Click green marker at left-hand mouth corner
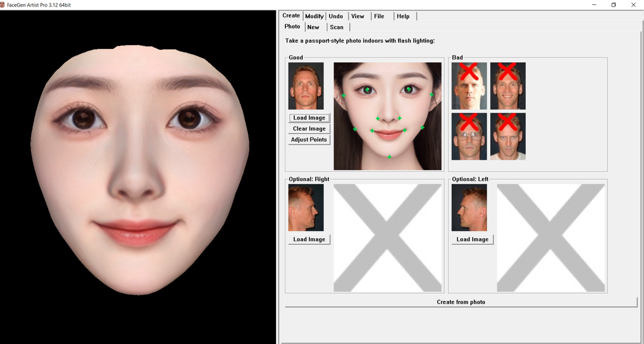This screenshot has width=644, height=344. 372,131
